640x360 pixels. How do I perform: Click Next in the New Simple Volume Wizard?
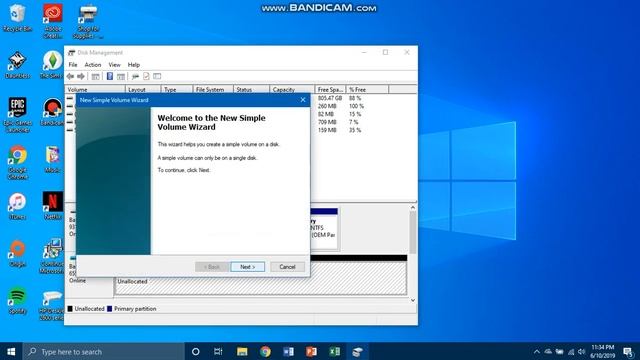click(x=247, y=267)
